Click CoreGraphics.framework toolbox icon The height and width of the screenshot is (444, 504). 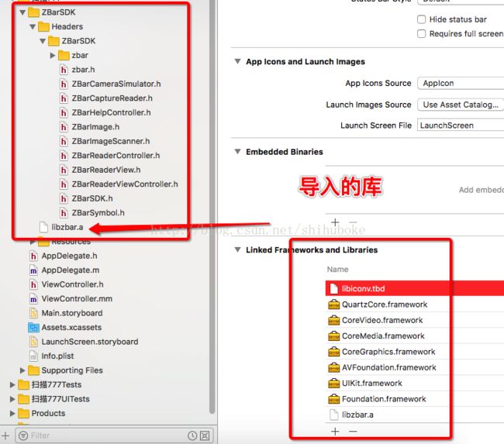[333, 352]
